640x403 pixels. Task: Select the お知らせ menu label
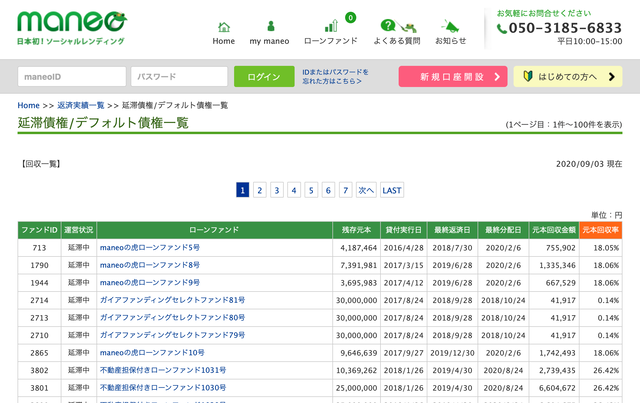451,41
